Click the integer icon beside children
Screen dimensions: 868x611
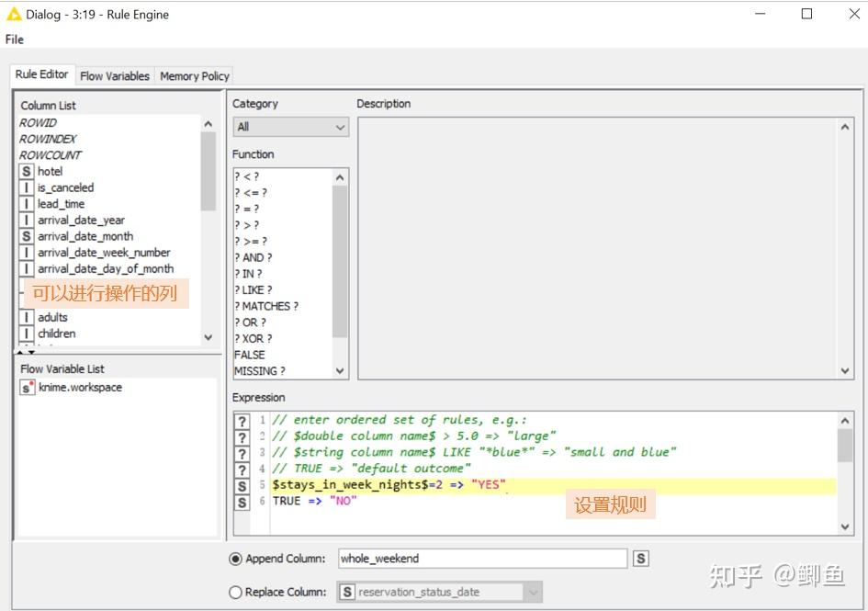tap(26, 334)
